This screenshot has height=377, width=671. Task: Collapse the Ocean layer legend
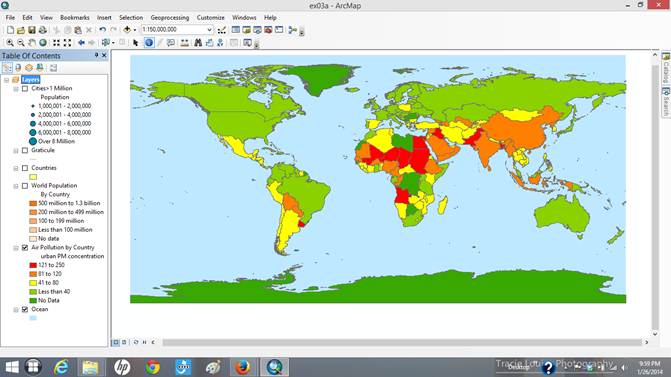pos(16,310)
